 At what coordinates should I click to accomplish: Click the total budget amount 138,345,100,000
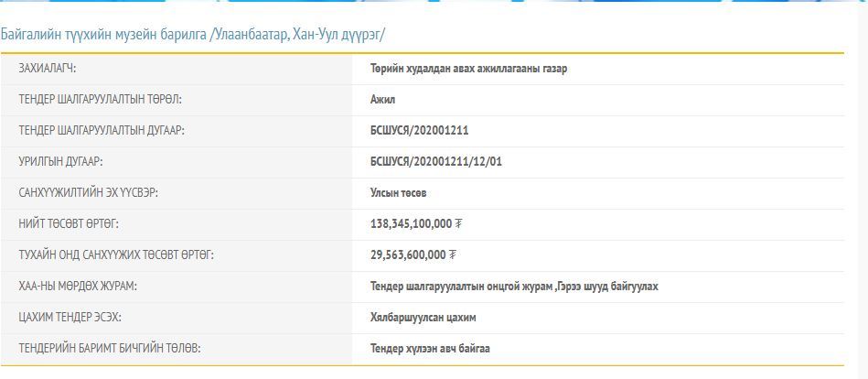[x=411, y=223]
